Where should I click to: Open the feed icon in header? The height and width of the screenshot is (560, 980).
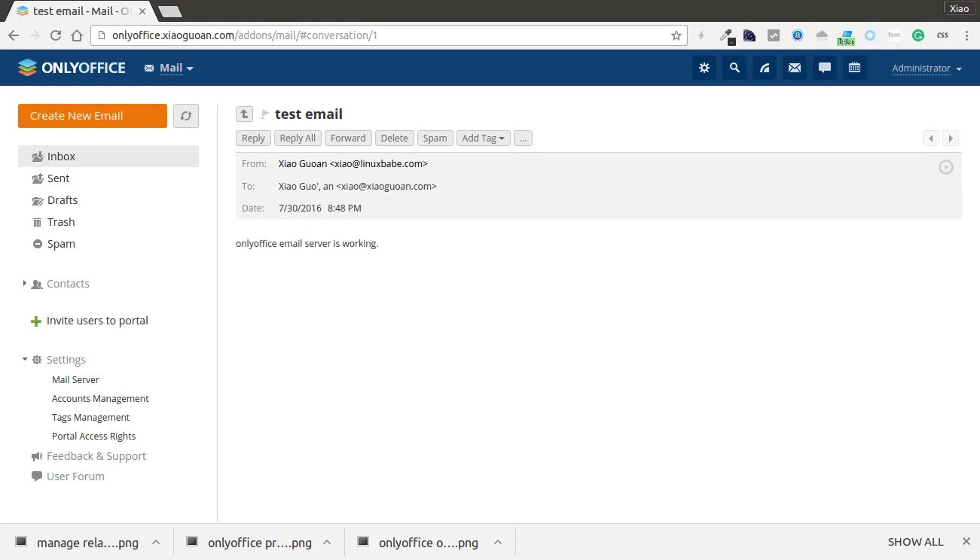click(x=765, y=68)
